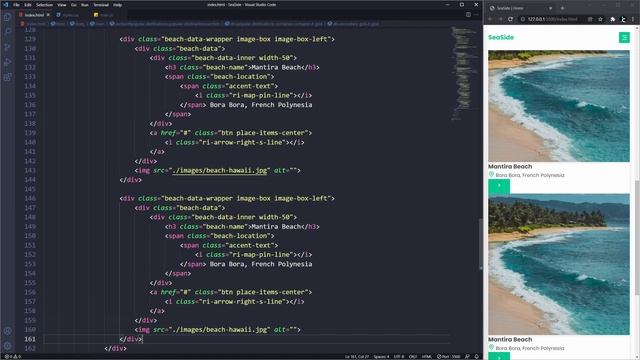Open the Go menu

(x=74, y=5)
